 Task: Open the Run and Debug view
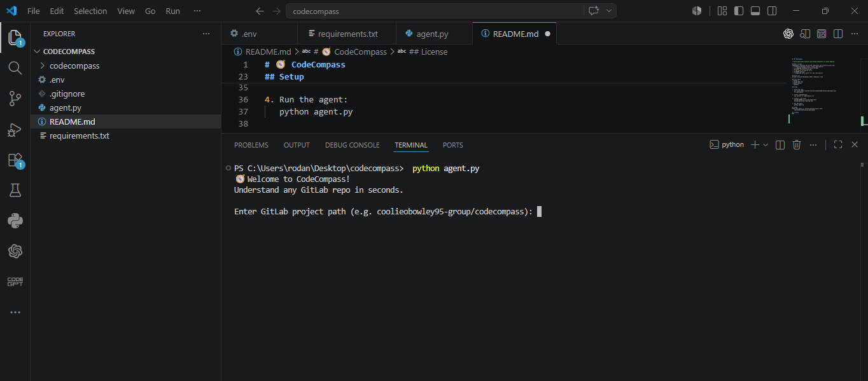point(15,130)
